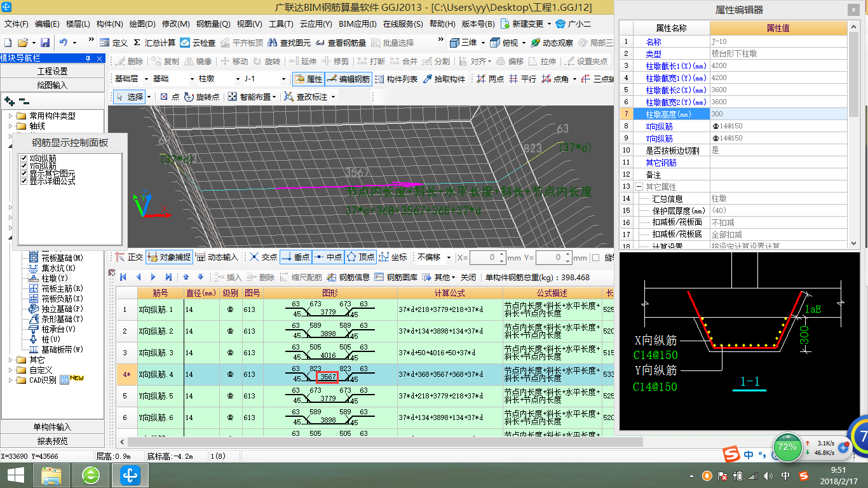Select 柱墩高度 property value 300
This screenshot has height=488, width=868.
778,114
